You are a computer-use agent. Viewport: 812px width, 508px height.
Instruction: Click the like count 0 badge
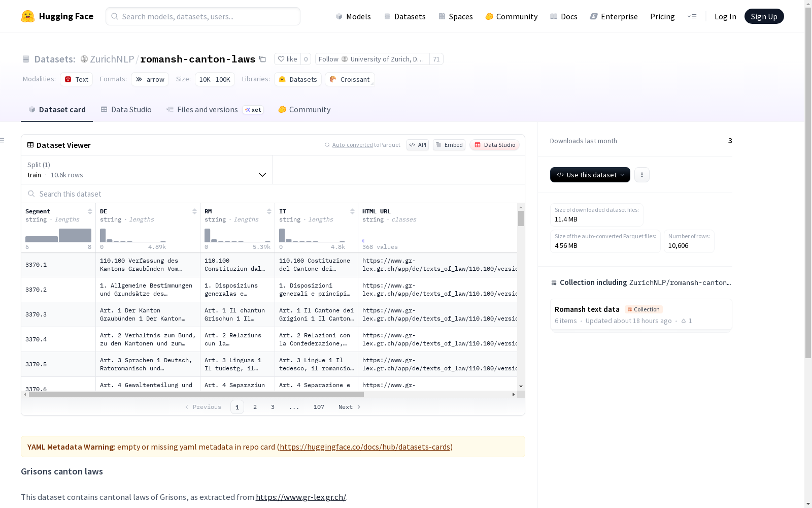point(306,59)
